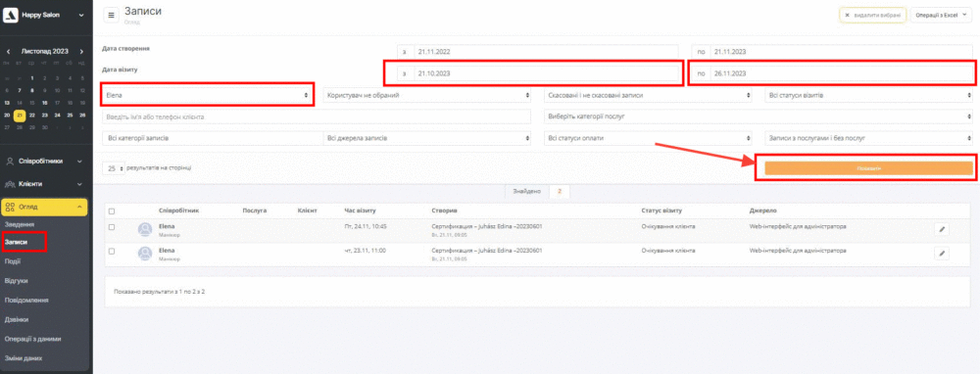Click the orange Показати button
The height and width of the screenshot is (374, 980).
click(868, 168)
